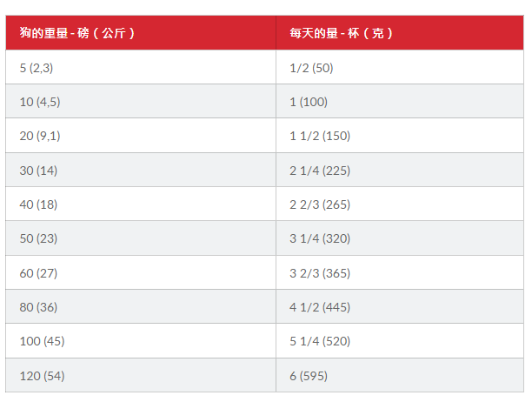
Task: Select the 30 (14) weight cell
Action: (x=38, y=171)
